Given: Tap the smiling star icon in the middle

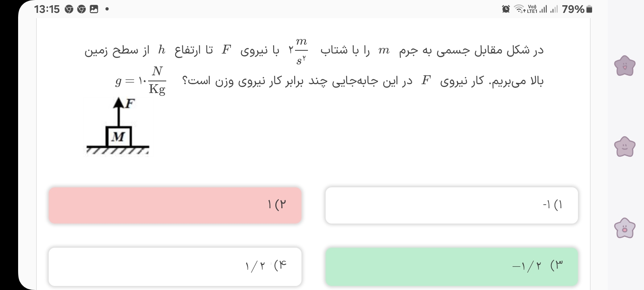Looking at the screenshot, I should [x=624, y=147].
